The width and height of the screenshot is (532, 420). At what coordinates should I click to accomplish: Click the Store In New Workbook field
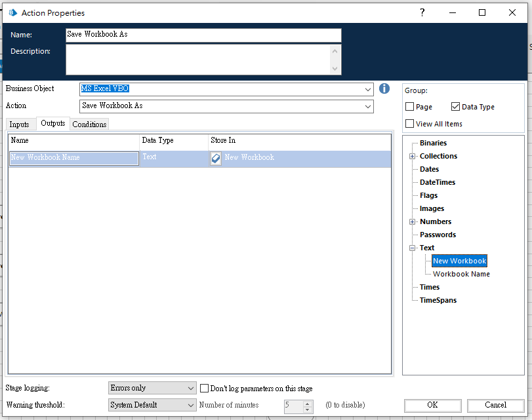point(307,159)
